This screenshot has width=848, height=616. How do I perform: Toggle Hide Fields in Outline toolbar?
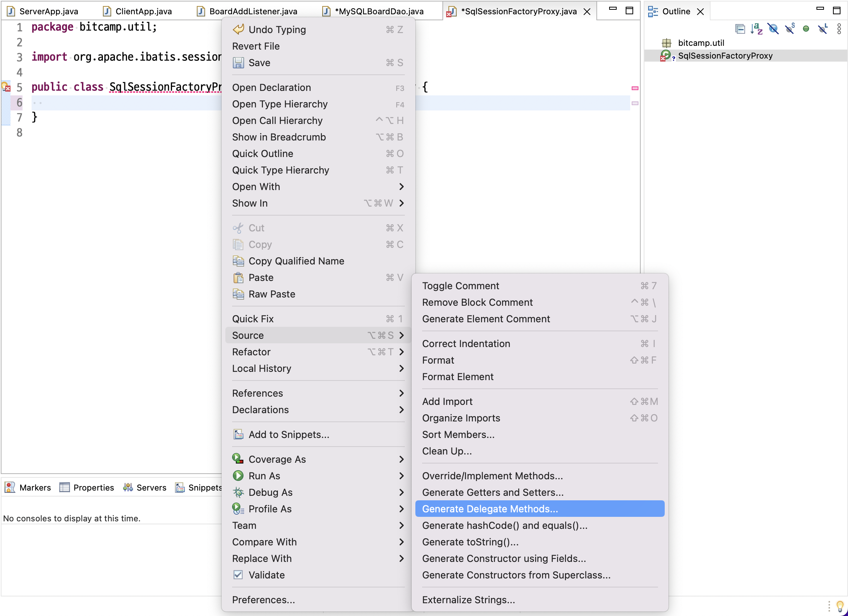point(773,29)
